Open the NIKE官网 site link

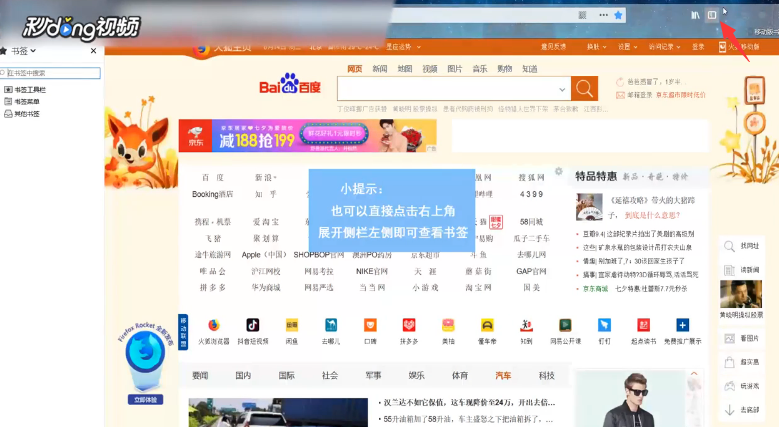(372, 271)
